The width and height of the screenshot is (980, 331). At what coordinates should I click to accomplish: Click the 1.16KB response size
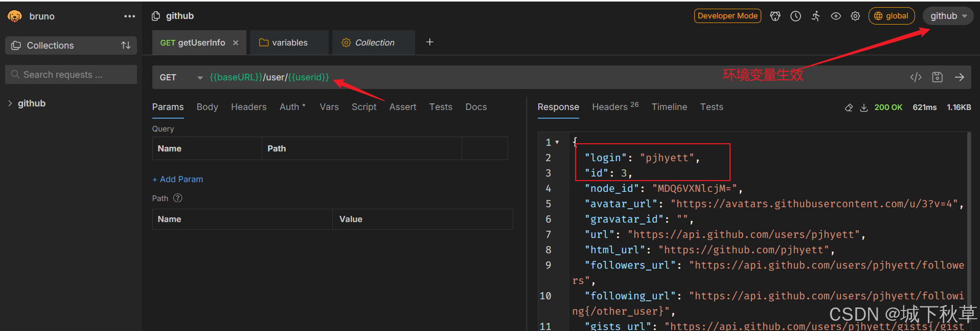pos(959,107)
